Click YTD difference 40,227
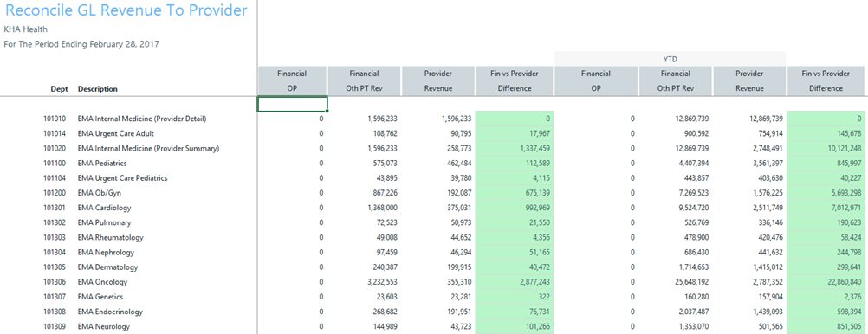The height and width of the screenshot is (334, 868). pos(825,178)
